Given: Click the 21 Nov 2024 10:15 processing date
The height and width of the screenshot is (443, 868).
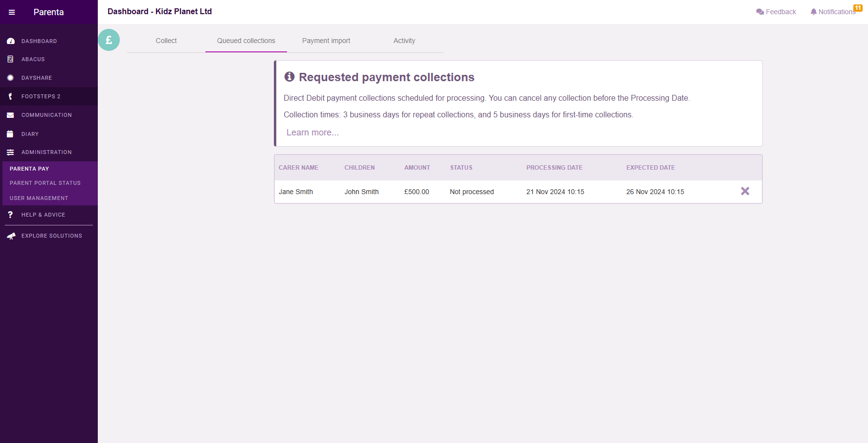Looking at the screenshot, I should coord(555,192).
